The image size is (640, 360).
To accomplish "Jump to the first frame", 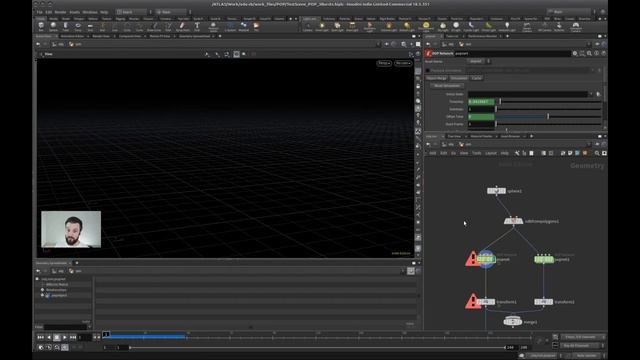I will click(x=40, y=338).
